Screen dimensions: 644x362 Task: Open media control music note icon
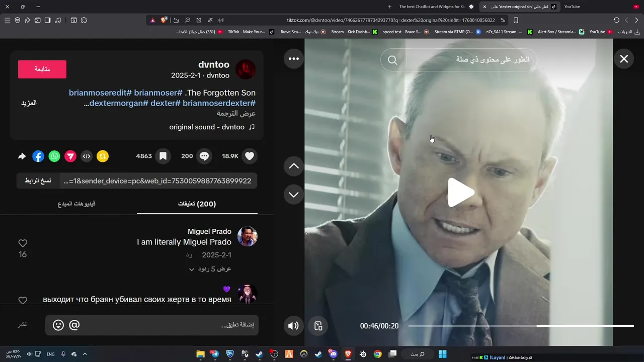(58, 20)
